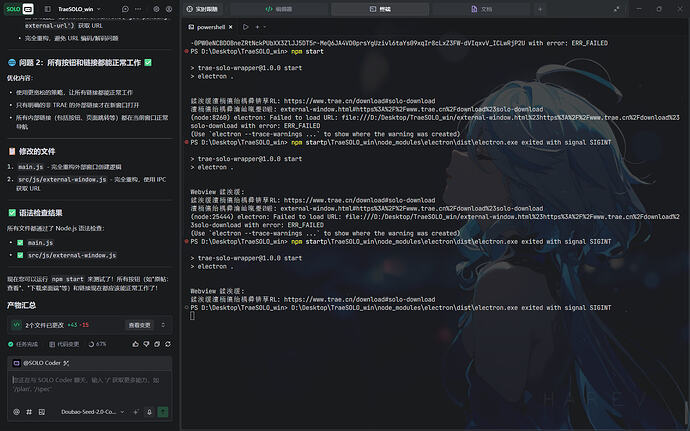
Task: Click main.js under syntax check results
Action: 40,243
